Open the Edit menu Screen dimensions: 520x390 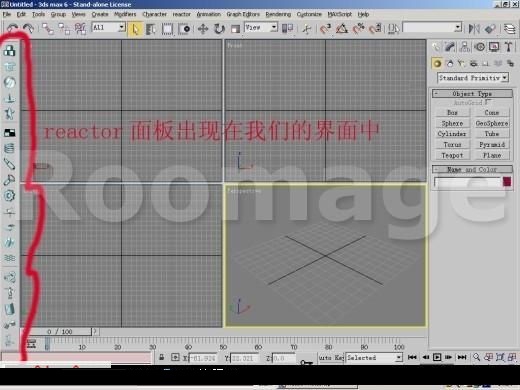tap(21, 14)
